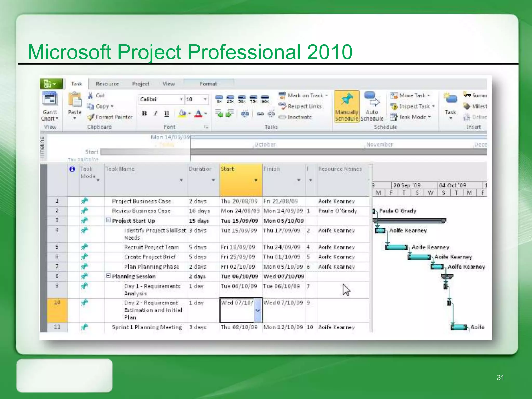Screen dimensions: 532x399
Task: Enable Auto Schedule mode
Action: coord(372,107)
